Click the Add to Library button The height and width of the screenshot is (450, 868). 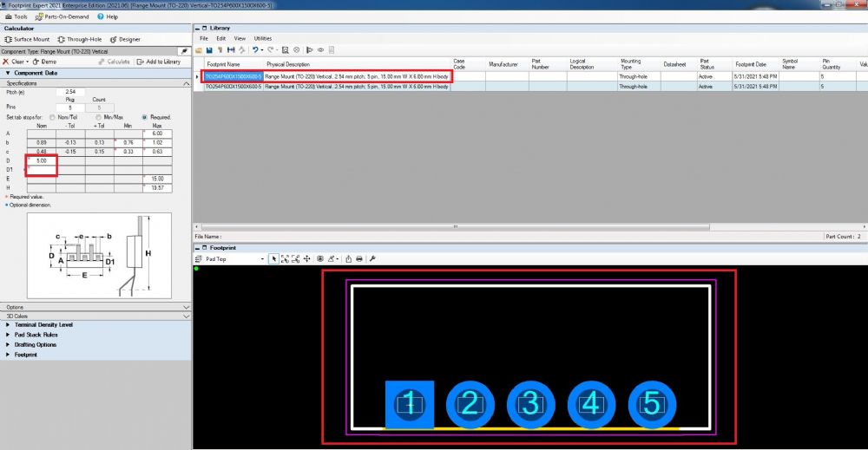coord(159,62)
